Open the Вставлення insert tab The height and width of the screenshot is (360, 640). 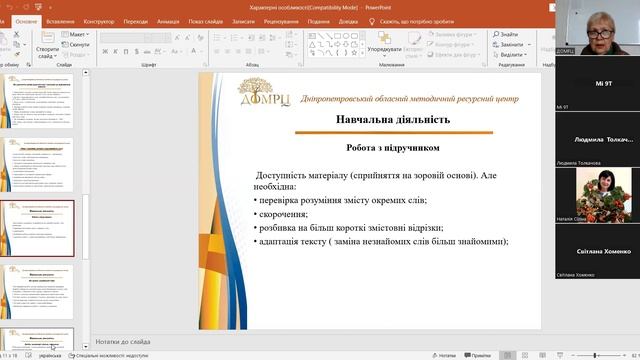pyautogui.click(x=60, y=22)
